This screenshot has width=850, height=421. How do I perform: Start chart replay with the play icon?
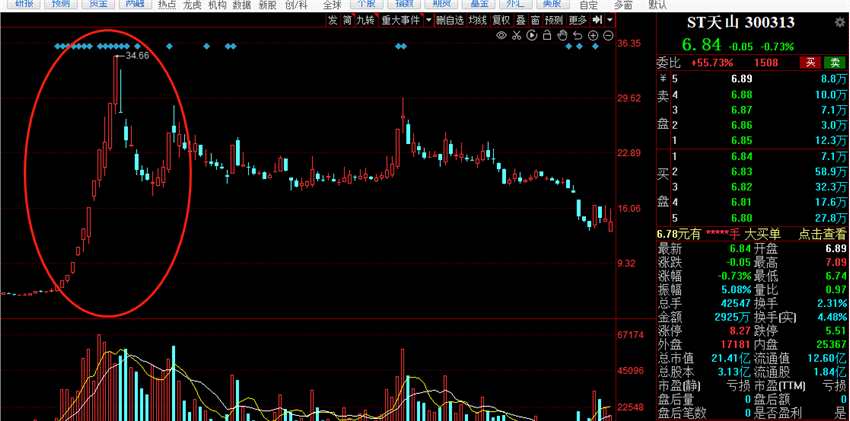click(532, 36)
